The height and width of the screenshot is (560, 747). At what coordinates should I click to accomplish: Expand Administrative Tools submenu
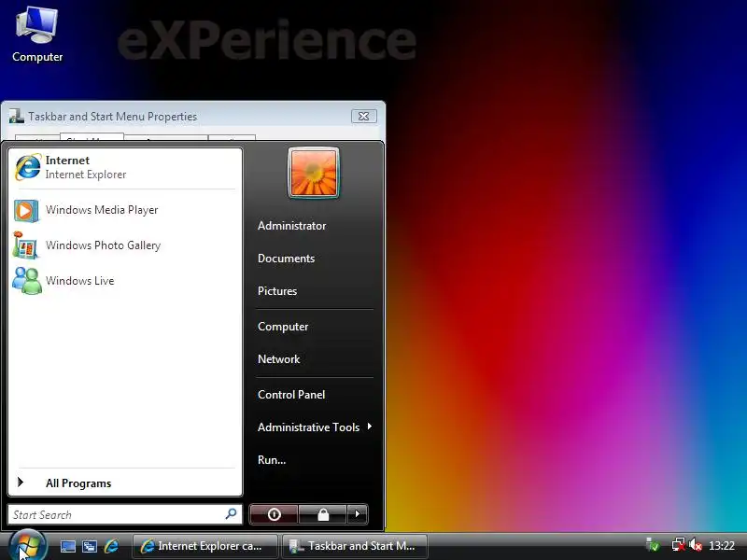click(315, 427)
